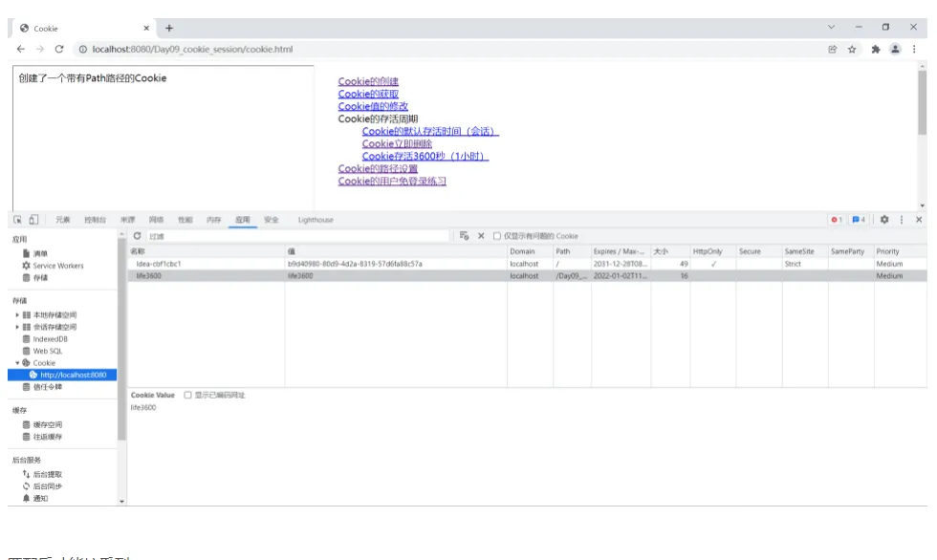This screenshot has width=937, height=560.
Task: Open the 'Cookie的获取' link
Action: pos(368,94)
